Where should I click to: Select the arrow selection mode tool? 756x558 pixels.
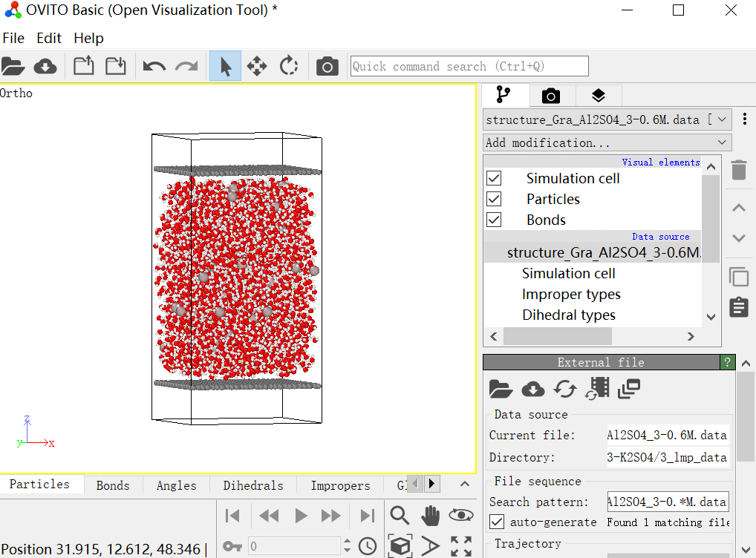225,66
